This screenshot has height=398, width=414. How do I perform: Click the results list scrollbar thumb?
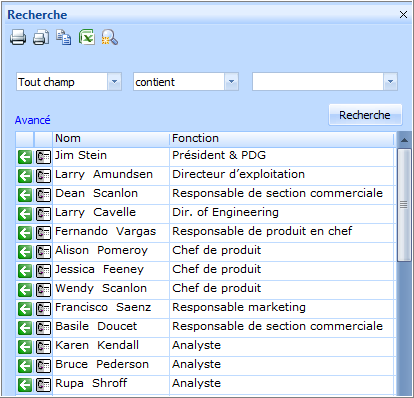click(404, 205)
